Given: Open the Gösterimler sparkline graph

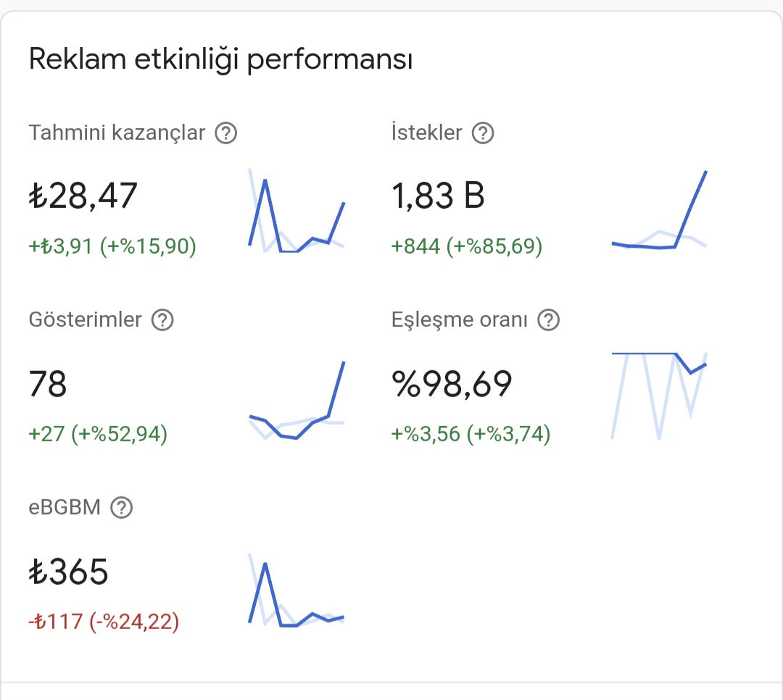Looking at the screenshot, I should pyautogui.click(x=297, y=401).
